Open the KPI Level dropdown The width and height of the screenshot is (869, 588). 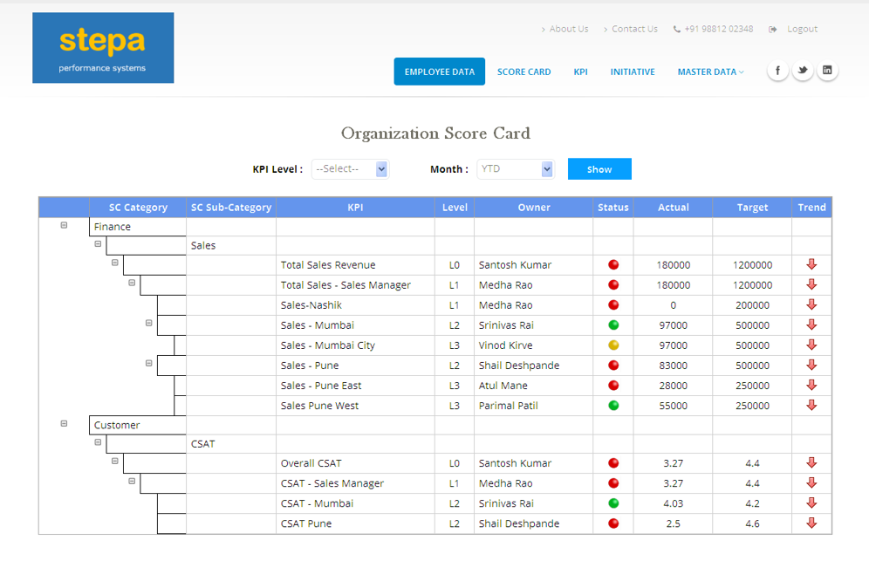pyautogui.click(x=350, y=169)
